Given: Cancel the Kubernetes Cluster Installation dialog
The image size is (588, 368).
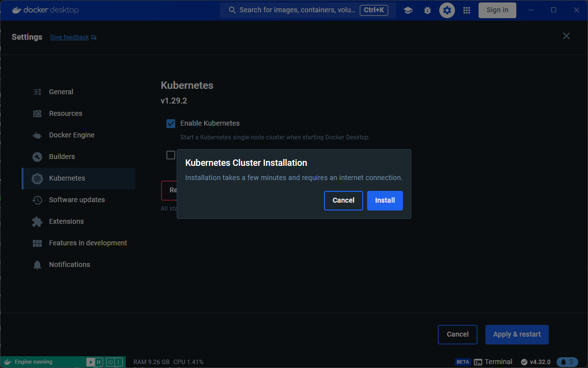Looking at the screenshot, I should (343, 201).
